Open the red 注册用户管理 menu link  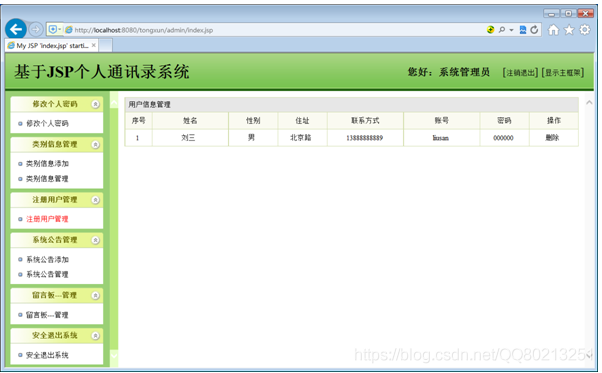(x=47, y=219)
